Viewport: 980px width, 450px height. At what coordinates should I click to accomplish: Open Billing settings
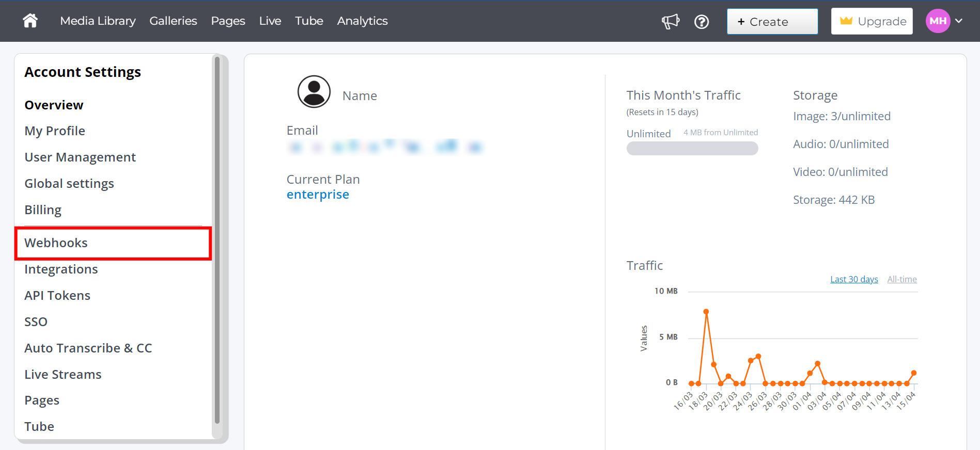click(x=43, y=210)
